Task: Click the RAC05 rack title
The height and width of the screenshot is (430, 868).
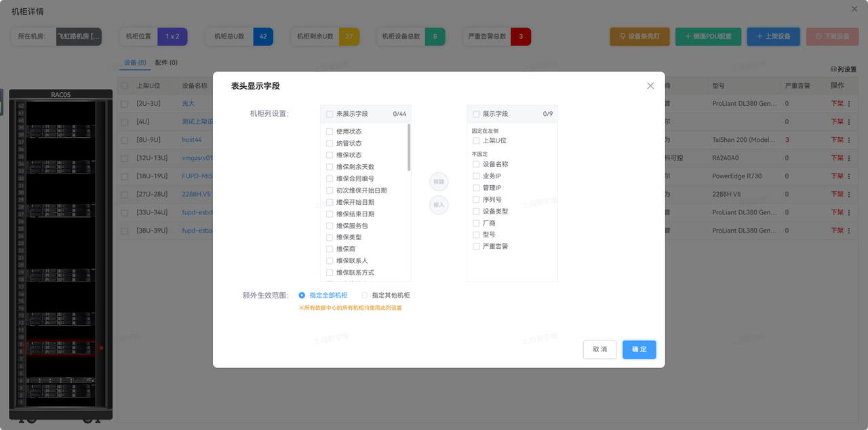Action: [61, 95]
